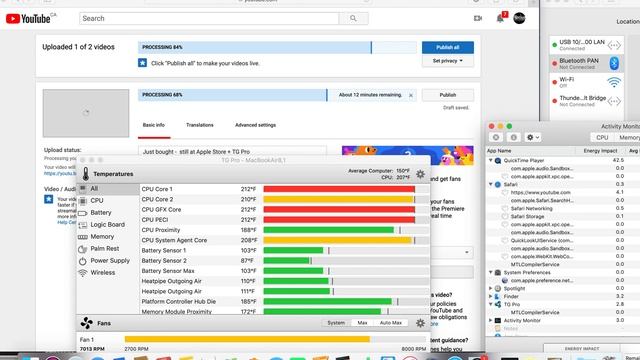640x360 pixels.
Task: Select the Wireless sensors sidebar item
Action: pyautogui.click(x=108, y=272)
